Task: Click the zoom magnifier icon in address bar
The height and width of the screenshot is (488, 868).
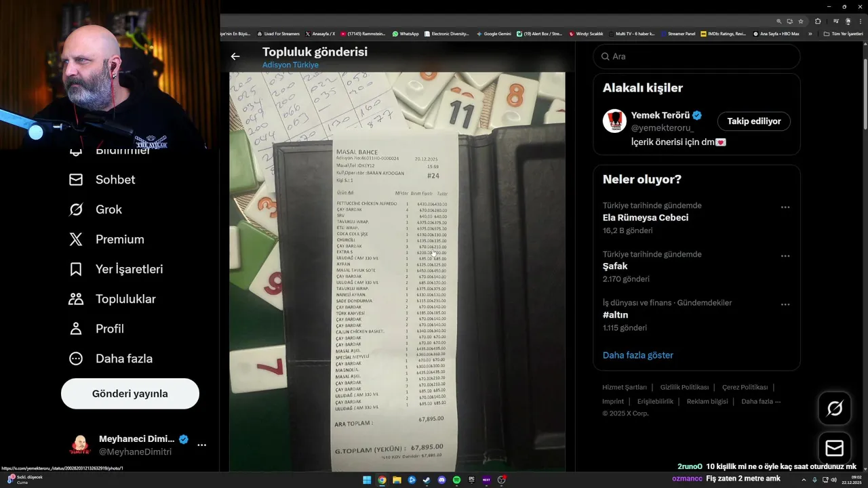Action: tap(779, 21)
